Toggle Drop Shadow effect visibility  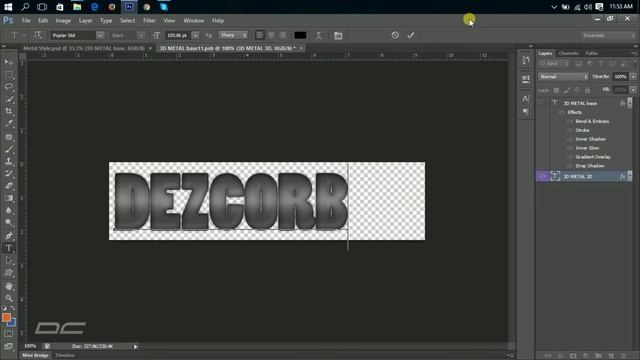[570, 166]
